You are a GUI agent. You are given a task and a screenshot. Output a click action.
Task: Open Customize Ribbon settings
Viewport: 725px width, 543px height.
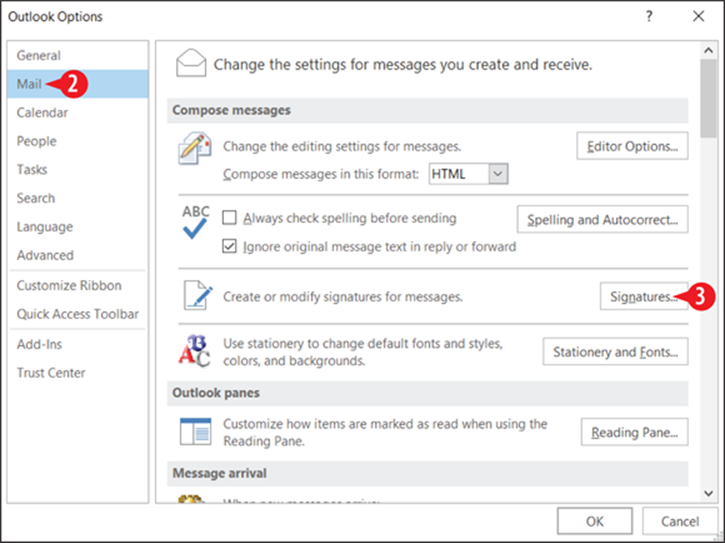coord(78,285)
